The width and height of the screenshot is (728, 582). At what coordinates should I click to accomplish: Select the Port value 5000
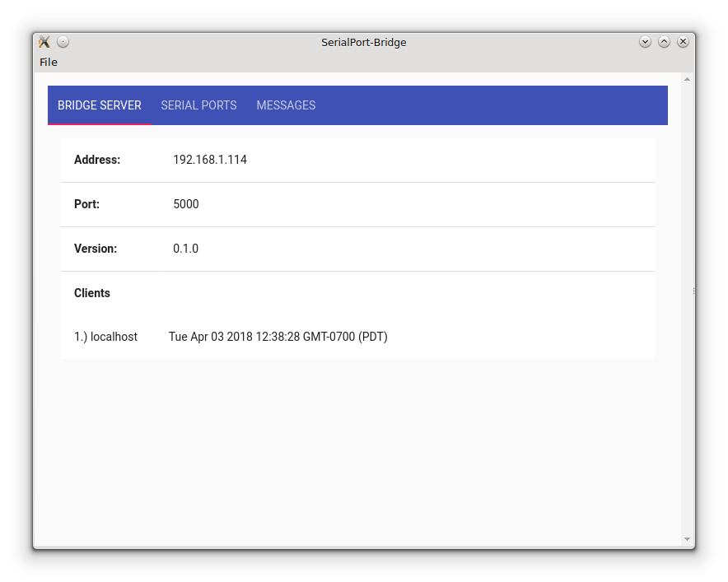(x=186, y=204)
